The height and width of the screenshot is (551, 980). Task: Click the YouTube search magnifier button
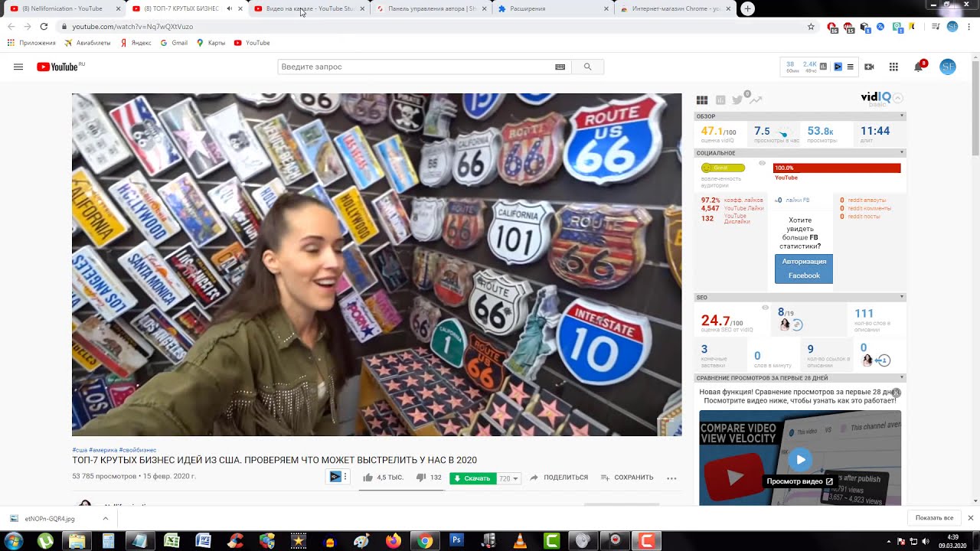pyautogui.click(x=587, y=67)
